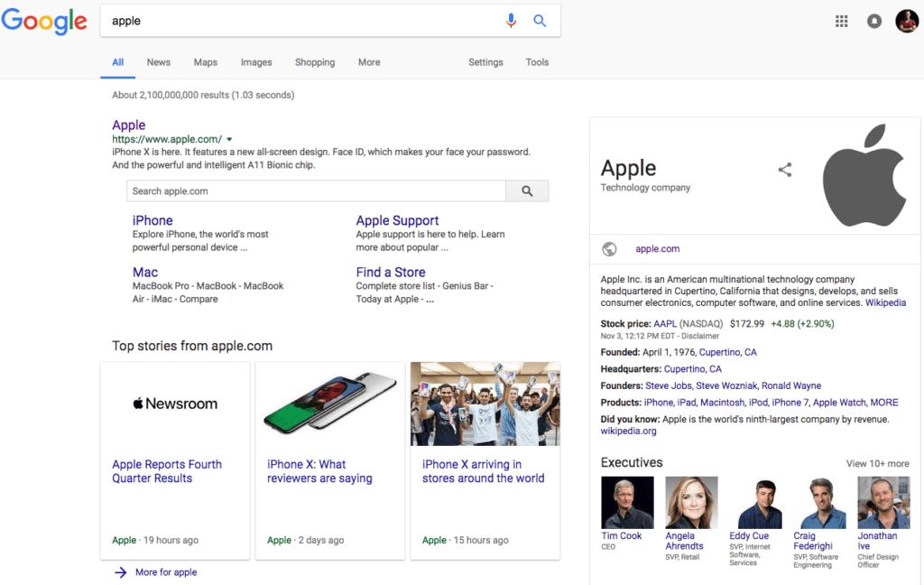
Task: Click the Apple Watch product link
Action: pos(839,403)
